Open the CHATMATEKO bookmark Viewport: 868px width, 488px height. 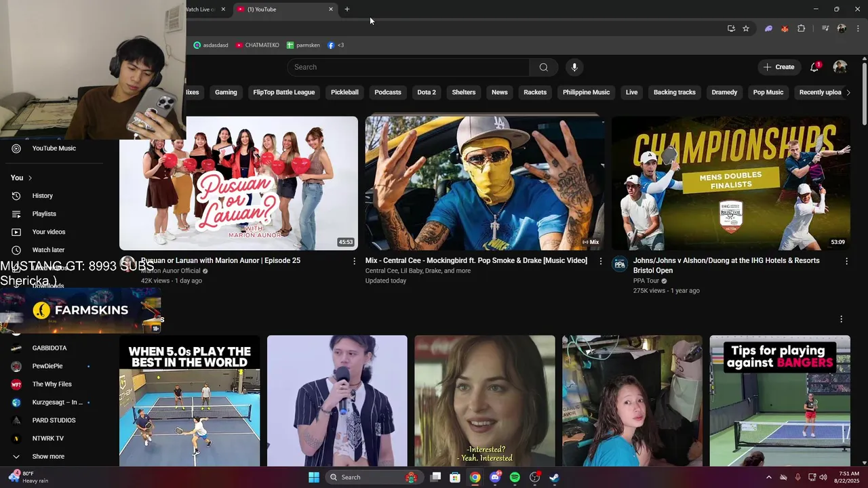257,45
